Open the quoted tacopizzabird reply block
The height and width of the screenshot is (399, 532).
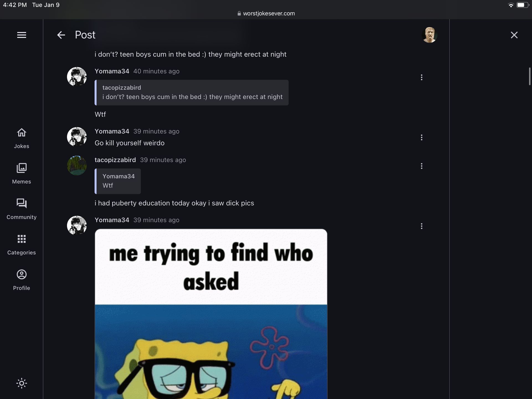pos(191,93)
